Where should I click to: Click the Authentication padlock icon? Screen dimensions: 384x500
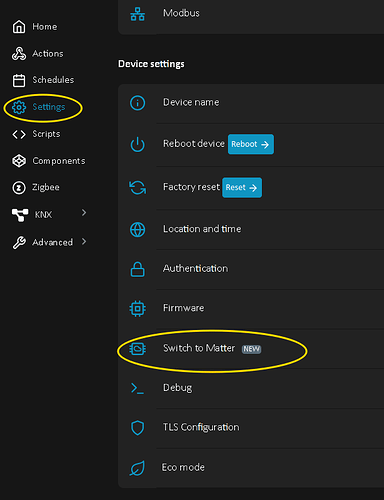137,269
